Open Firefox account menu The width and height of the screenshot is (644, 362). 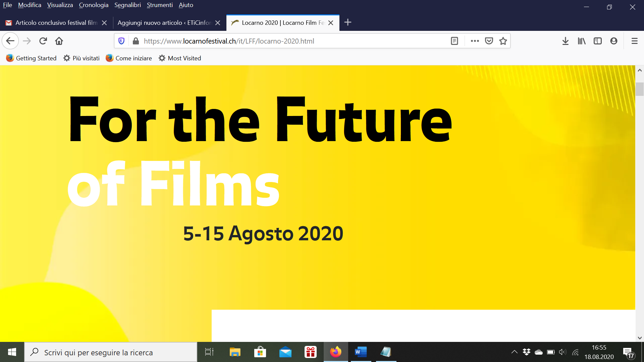click(x=614, y=41)
